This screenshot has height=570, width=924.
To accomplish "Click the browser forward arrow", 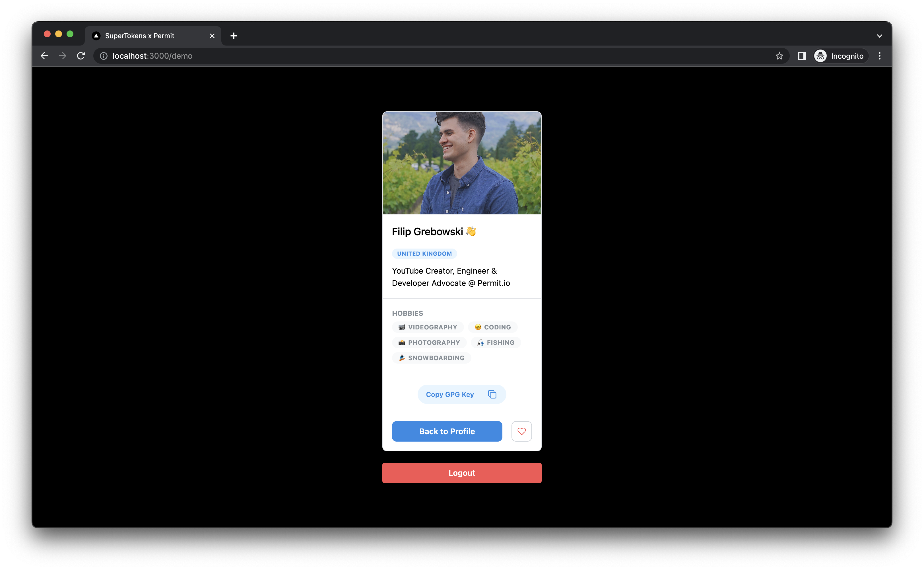I will 63,56.
